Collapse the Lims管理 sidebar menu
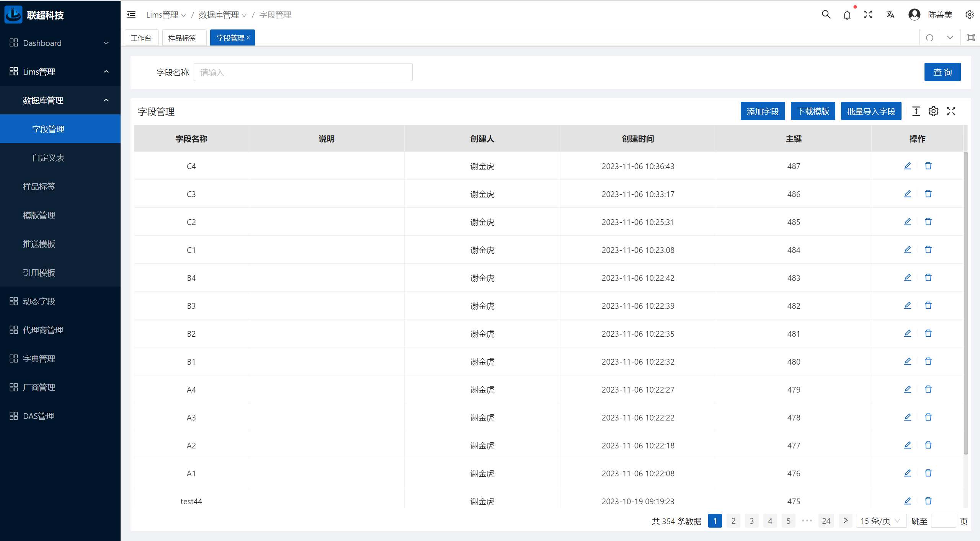Viewport: 980px width, 541px height. 60,72
